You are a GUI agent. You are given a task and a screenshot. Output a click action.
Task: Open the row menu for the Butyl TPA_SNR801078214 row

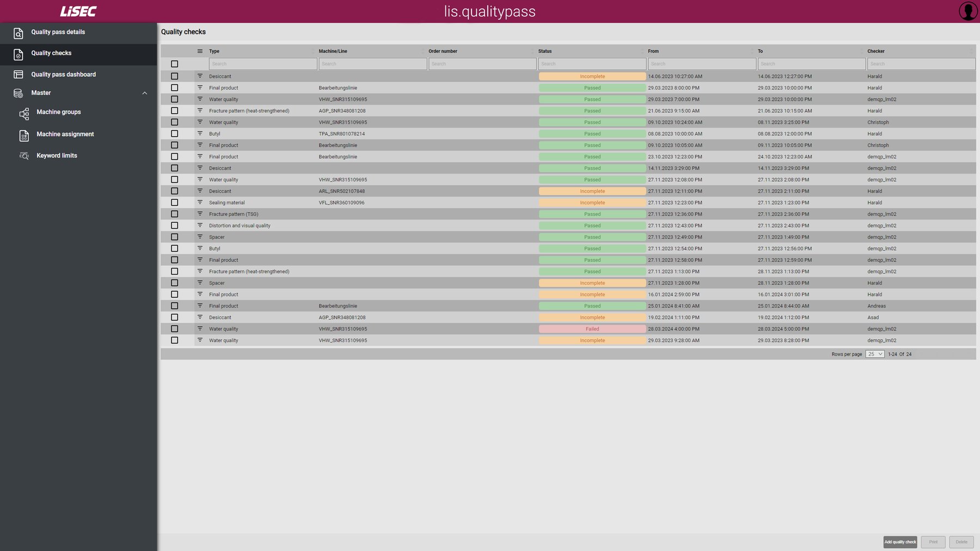tap(200, 133)
